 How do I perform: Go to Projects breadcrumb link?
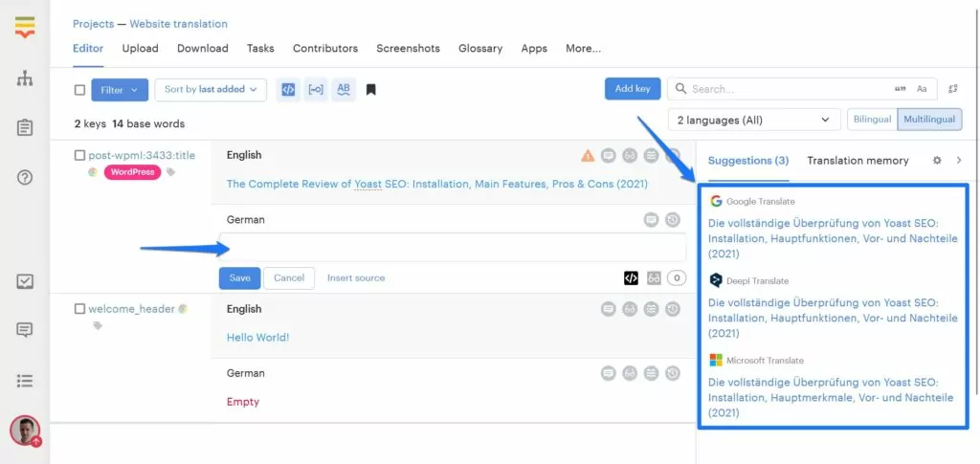pyautogui.click(x=93, y=24)
